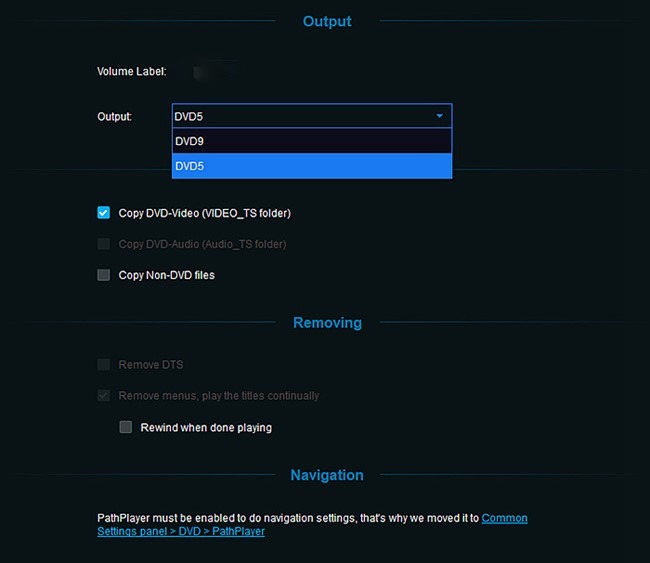Enable Rewind when done playing checkbox
Viewport: 650px width, 563px height.
[126, 427]
